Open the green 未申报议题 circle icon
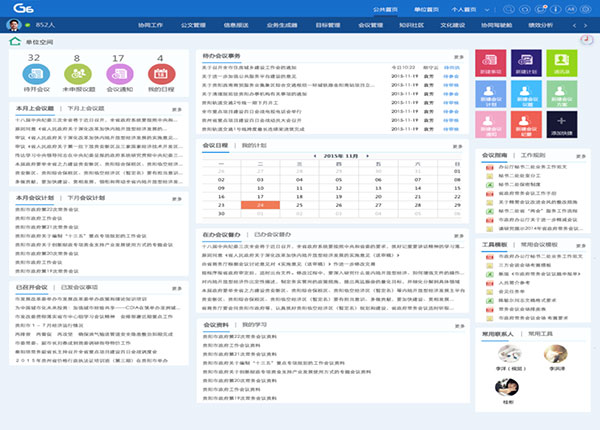The image size is (600, 430). pyautogui.click(x=78, y=74)
